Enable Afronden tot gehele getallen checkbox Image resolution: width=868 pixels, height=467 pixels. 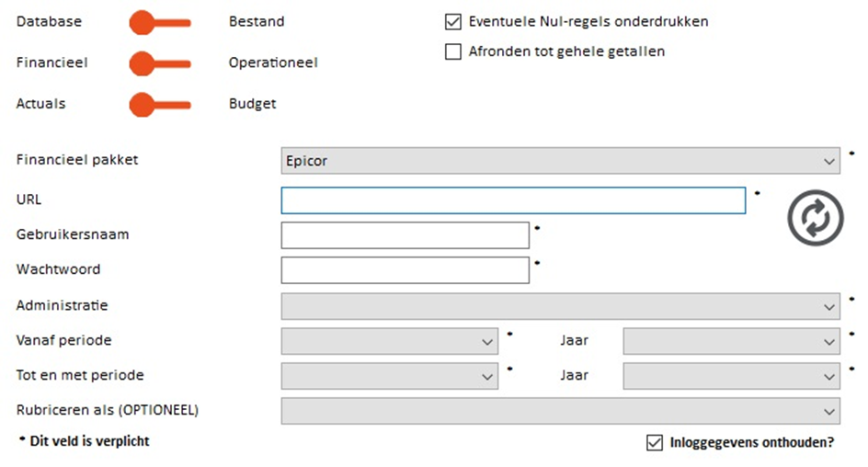(452, 51)
